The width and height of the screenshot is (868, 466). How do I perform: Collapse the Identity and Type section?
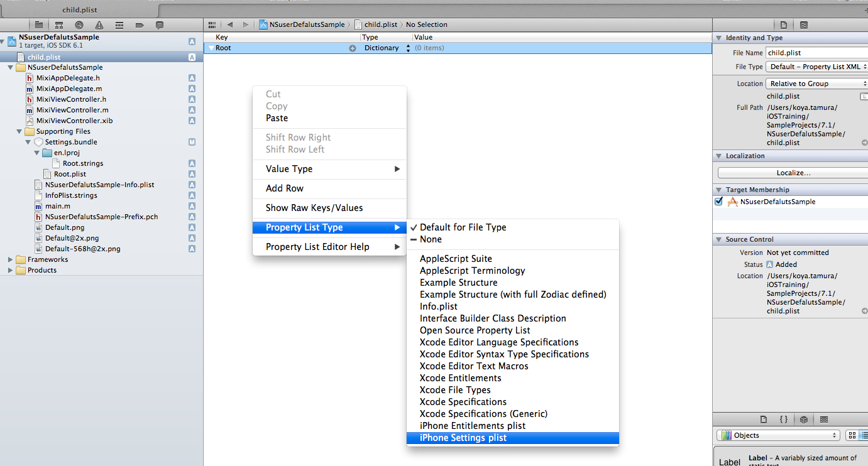pyautogui.click(x=719, y=38)
